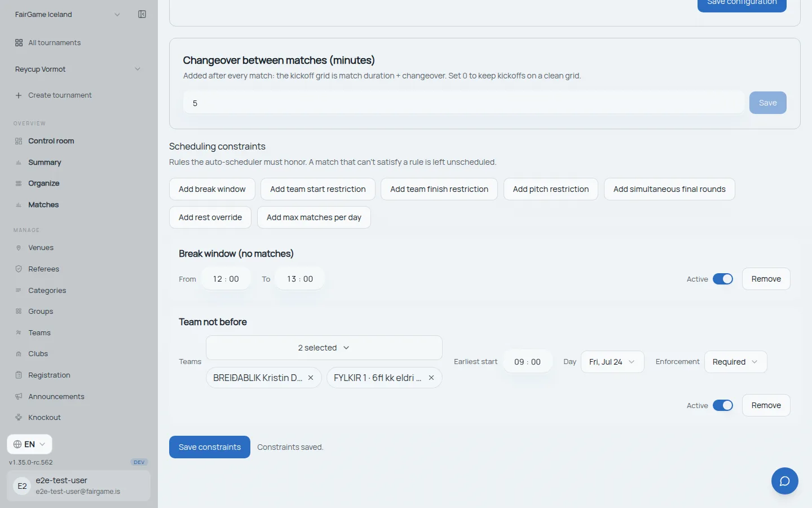Click the Organize sidebar icon
812x508 pixels.
pos(19,183)
